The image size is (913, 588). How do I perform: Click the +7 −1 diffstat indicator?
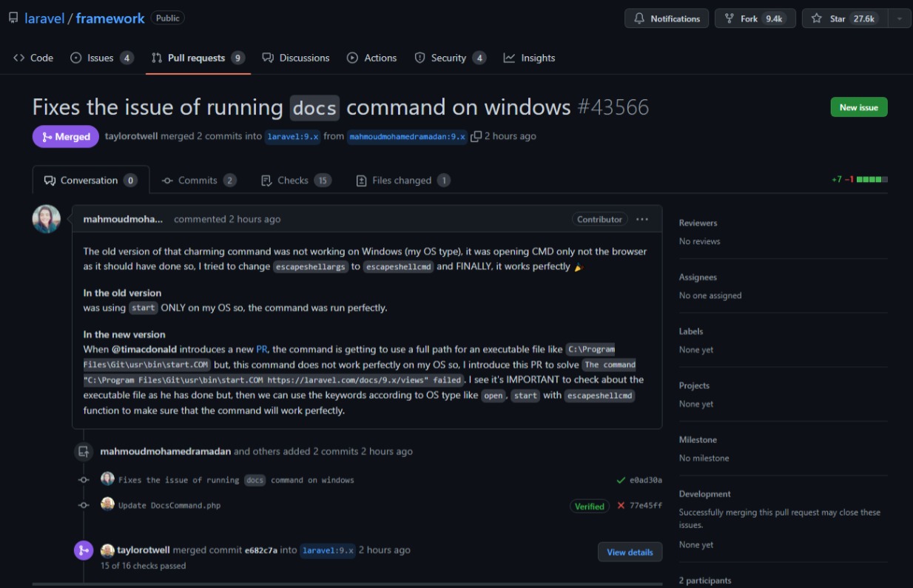coord(859,179)
